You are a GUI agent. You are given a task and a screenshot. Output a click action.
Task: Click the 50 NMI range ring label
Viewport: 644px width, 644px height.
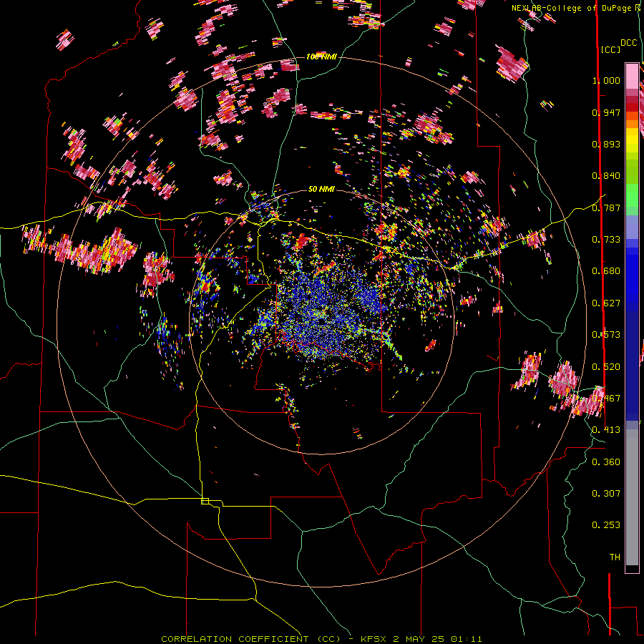tap(321, 189)
